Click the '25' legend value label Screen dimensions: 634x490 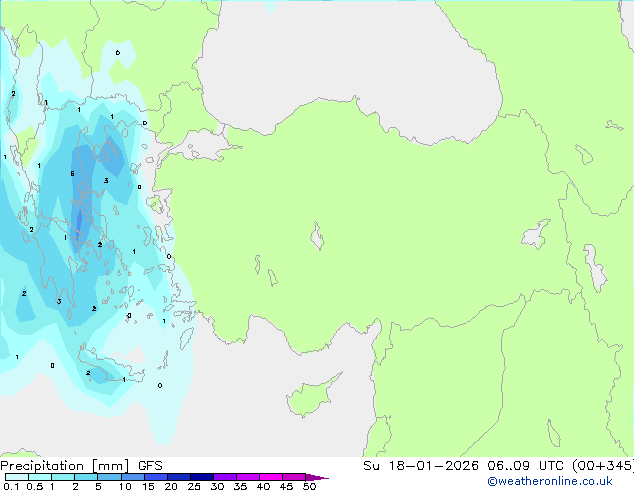194,486
